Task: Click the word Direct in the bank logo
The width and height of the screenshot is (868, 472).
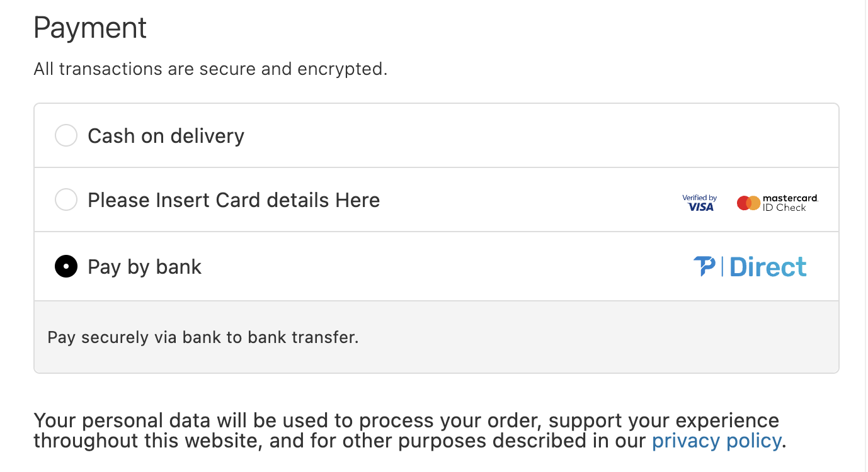Action: 768,266
